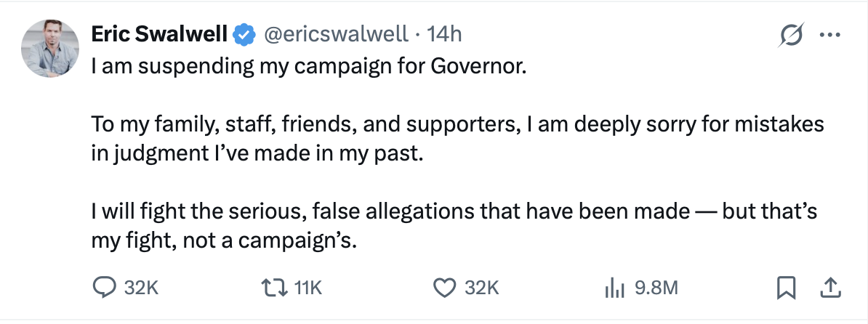Click the 32K replies count

[x=141, y=288]
